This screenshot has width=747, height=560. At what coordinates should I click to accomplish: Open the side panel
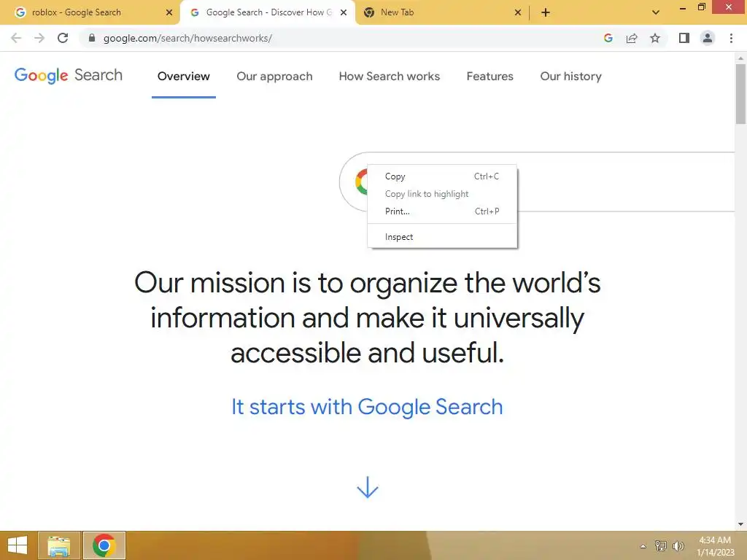pos(684,38)
